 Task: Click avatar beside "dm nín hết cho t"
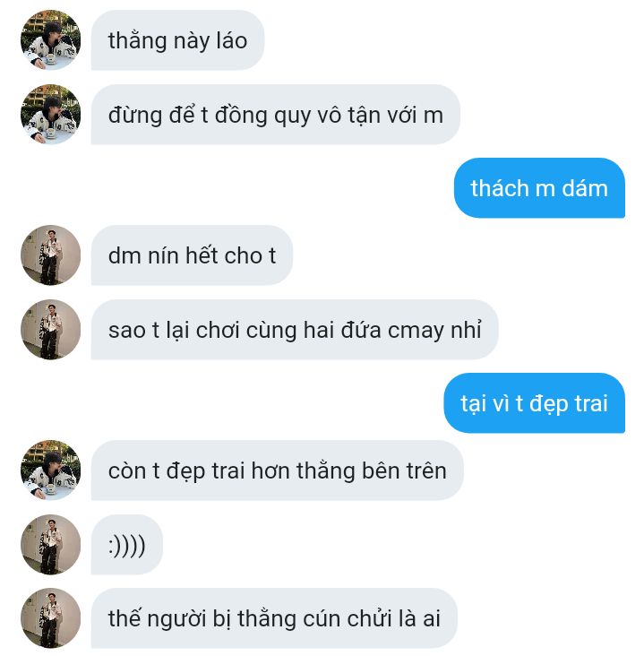point(50,255)
